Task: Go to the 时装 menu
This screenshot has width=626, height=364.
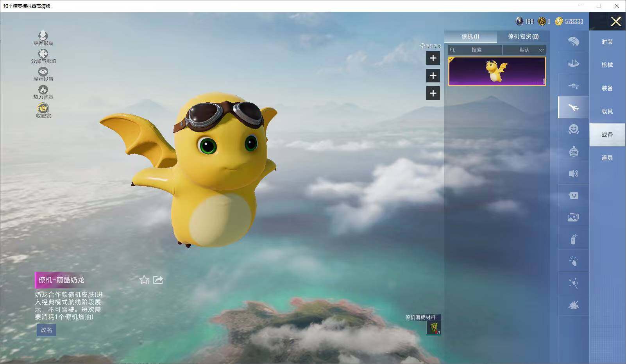Action: click(x=607, y=42)
